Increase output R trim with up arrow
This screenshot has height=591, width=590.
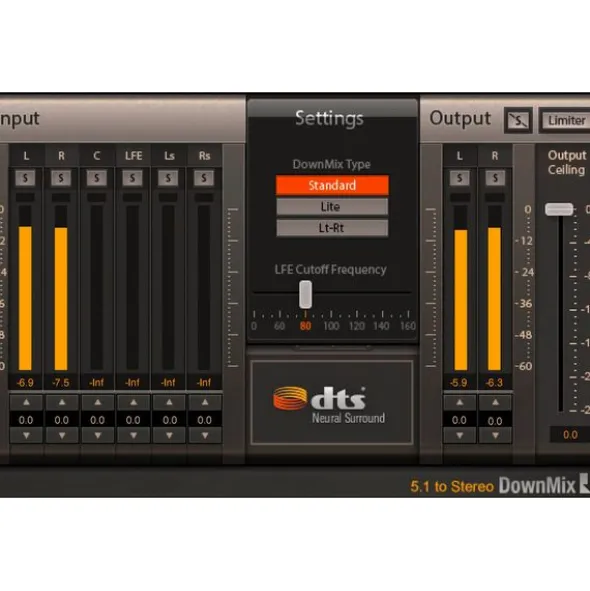tap(495, 403)
